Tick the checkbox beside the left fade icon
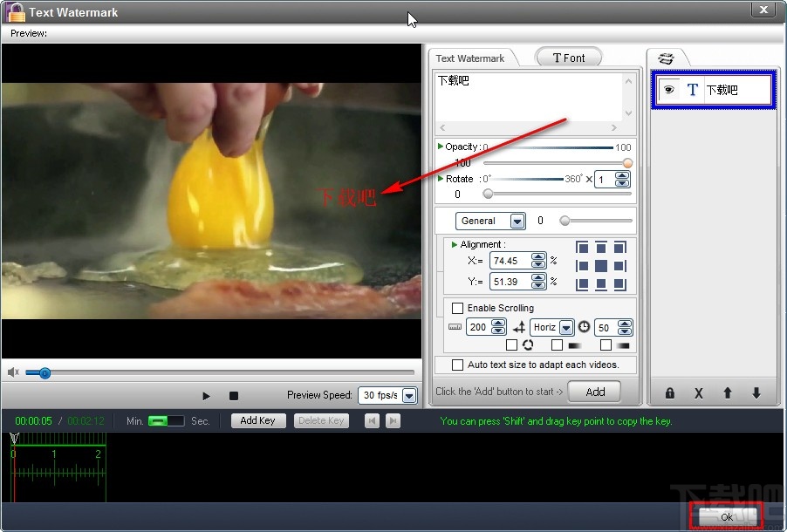Viewport: 787px width, 532px height. 557,344
